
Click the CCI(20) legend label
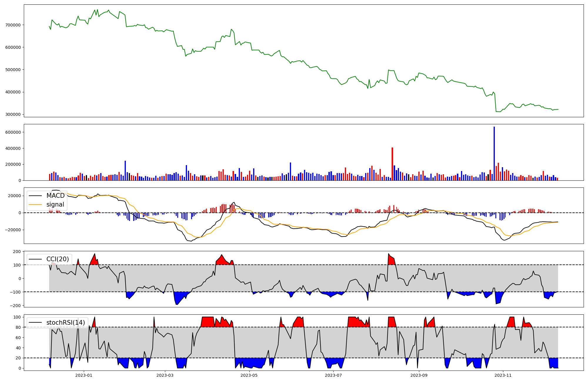tap(58, 259)
